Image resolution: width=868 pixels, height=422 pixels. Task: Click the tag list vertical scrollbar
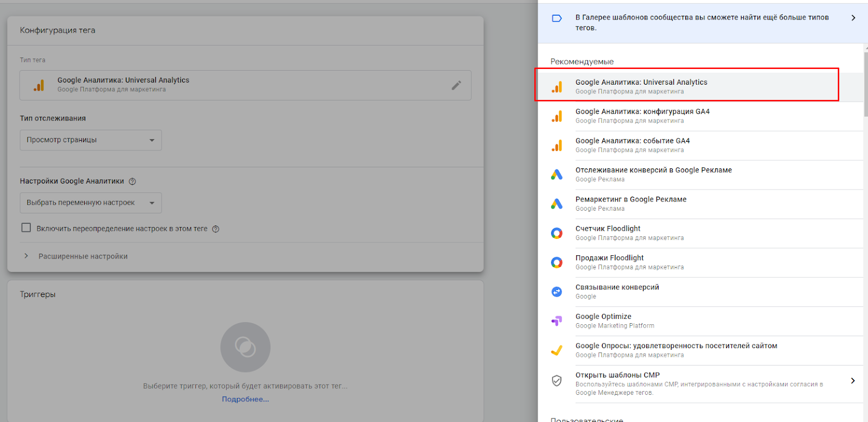pos(865,87)
